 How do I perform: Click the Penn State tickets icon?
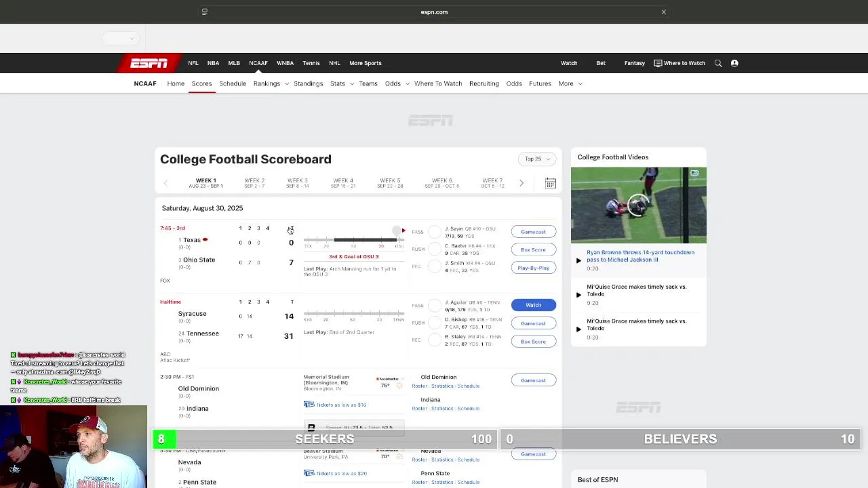pos(309,473)
